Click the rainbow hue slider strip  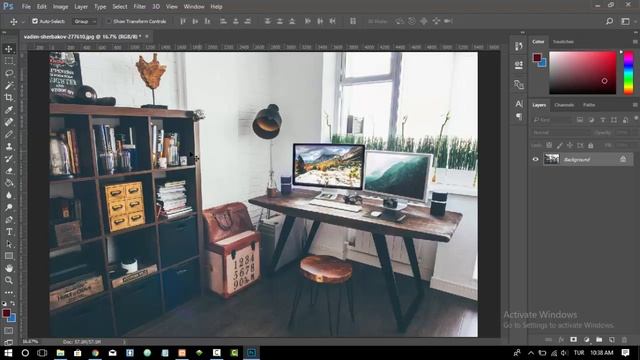pos(629,73)
